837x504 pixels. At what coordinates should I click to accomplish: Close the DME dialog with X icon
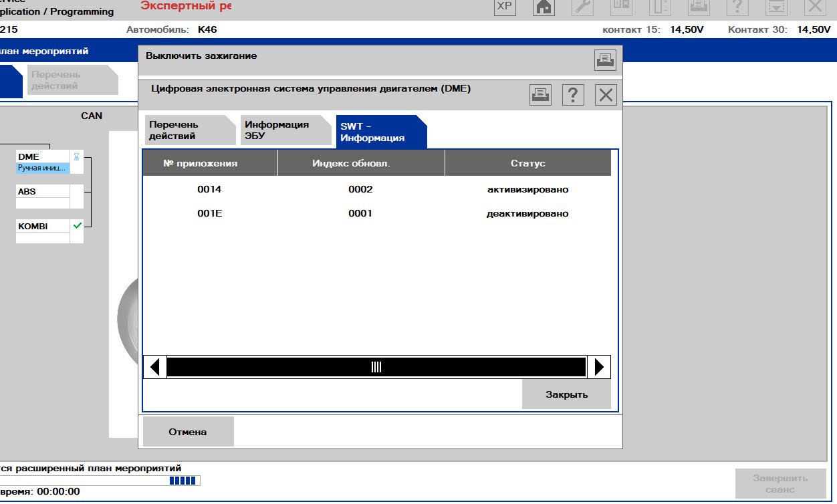click(606, 95)
